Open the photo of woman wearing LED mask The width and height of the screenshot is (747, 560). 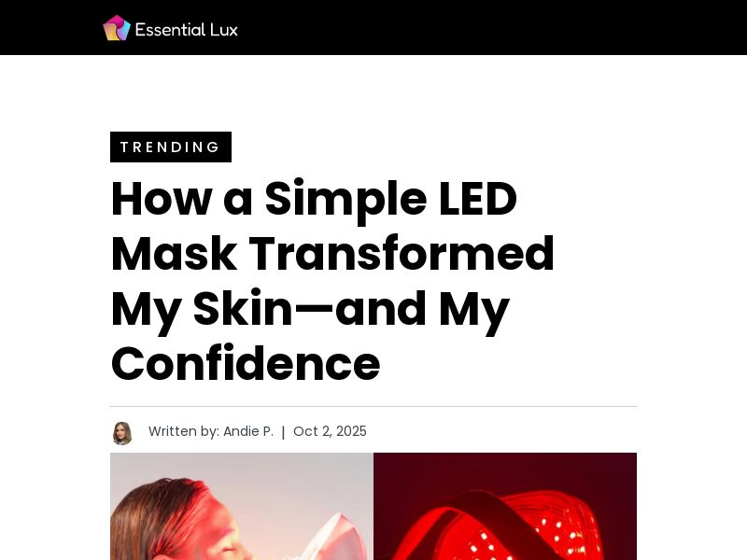[242, 506]
